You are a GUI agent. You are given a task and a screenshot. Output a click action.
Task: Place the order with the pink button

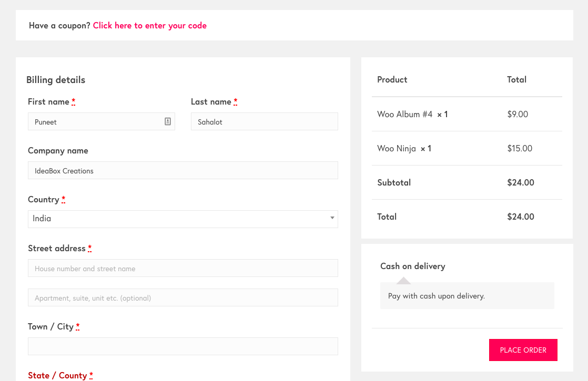[x=523, y=350]
